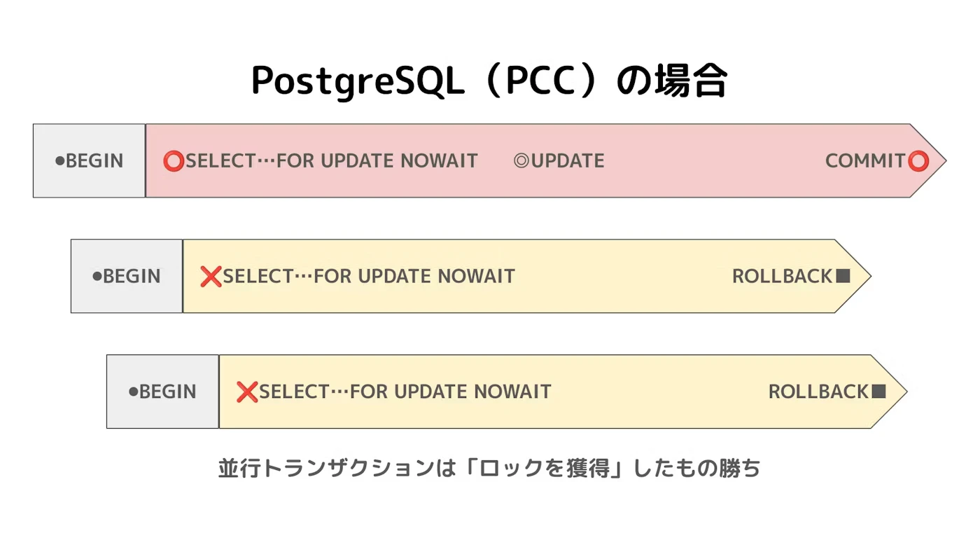Viewport: 980px width, 552px height.
Task: Select the BEGIN box of second transaction
Action: (127, 276)
